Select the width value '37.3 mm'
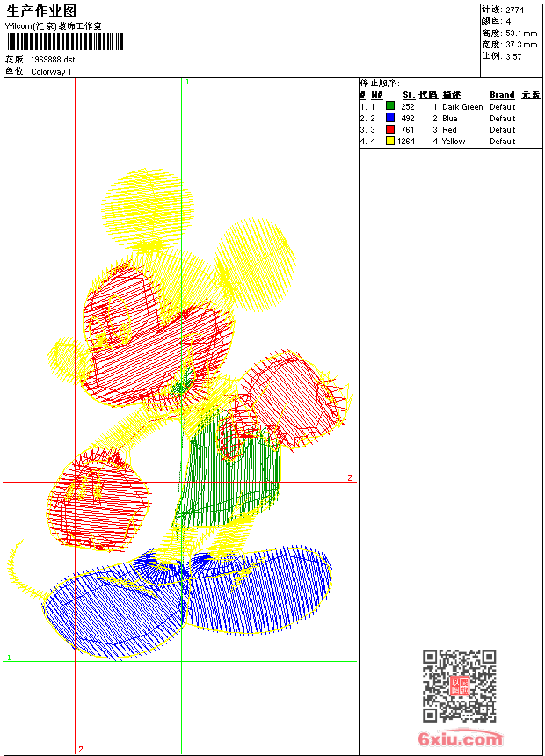This screenshot has height=756, width=545. 521,45
